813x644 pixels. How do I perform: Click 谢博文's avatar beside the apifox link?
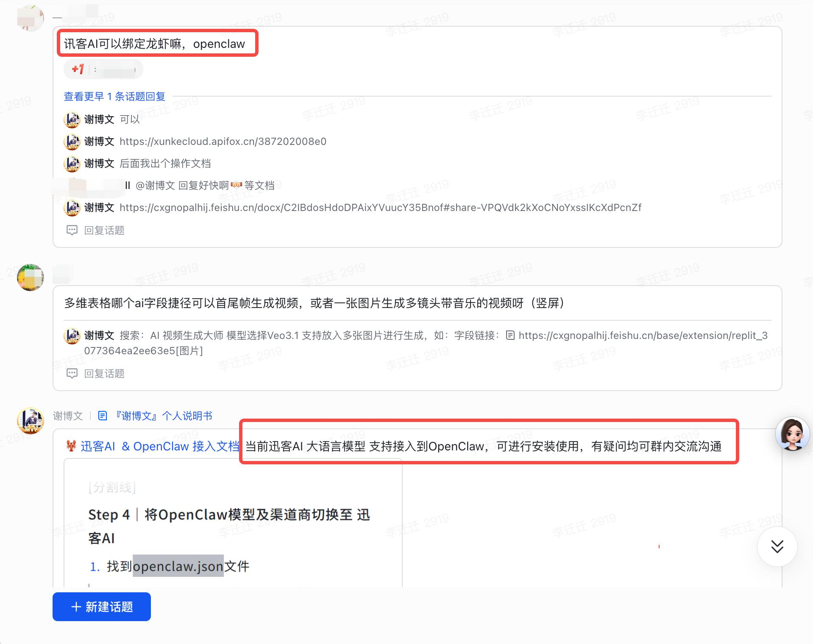coord(72,142)
